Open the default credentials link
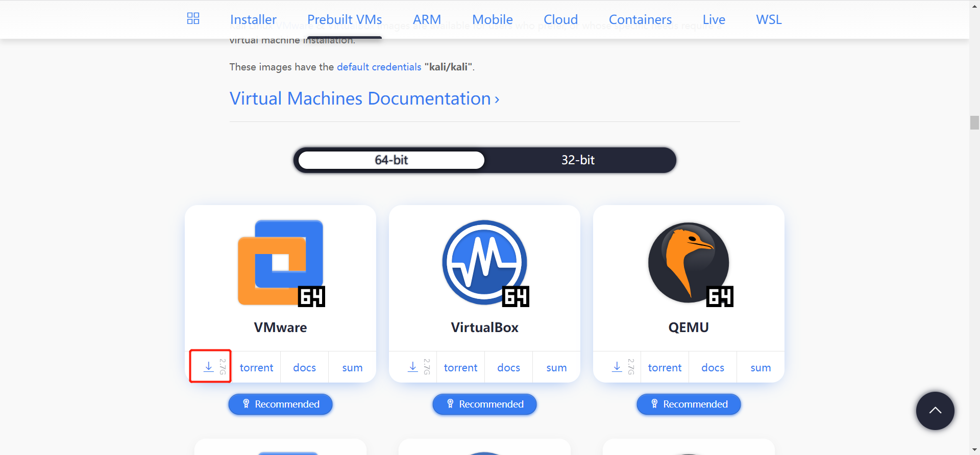 [x=379, y=67]
